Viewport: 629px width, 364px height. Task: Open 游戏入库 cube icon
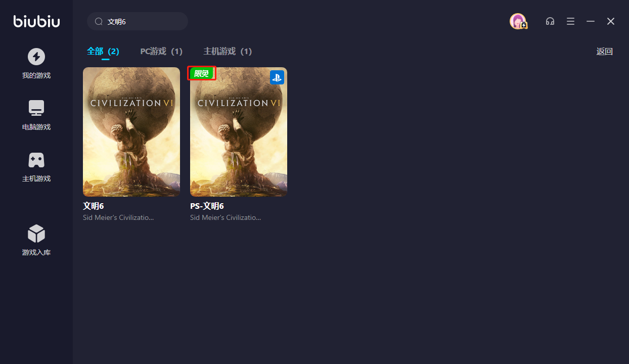tap(36, 234)
